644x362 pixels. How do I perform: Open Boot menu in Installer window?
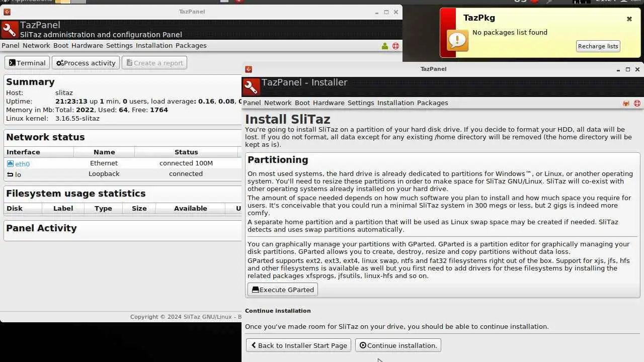click(302, 103)
